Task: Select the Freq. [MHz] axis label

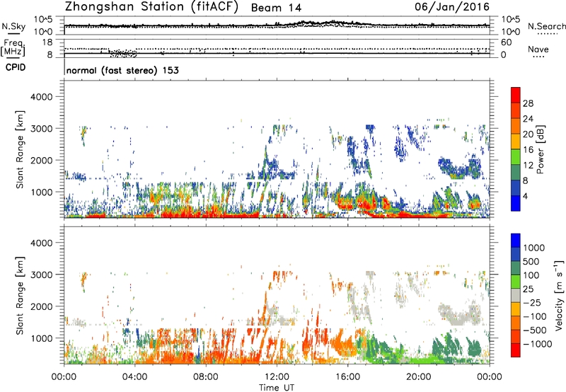Action: (x=13, y=47)
